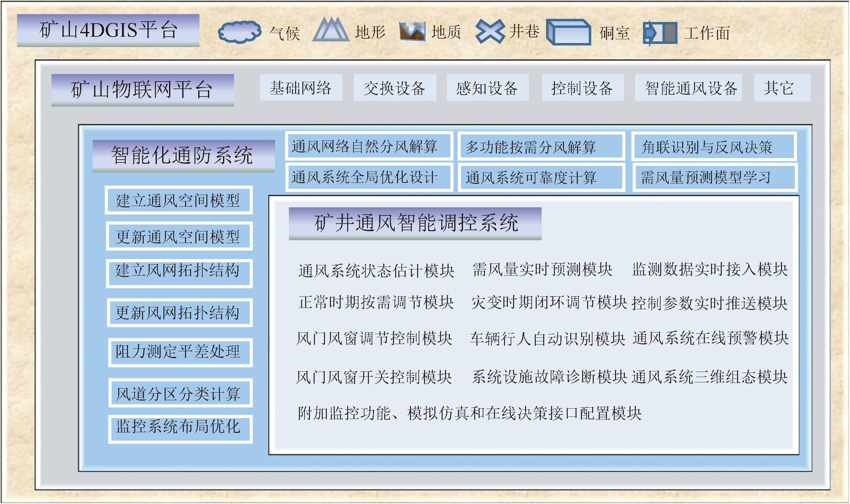Viewport: 850px width, 504px height.
Task: Open the 感知设备 box
Action: tap(488, 88)
